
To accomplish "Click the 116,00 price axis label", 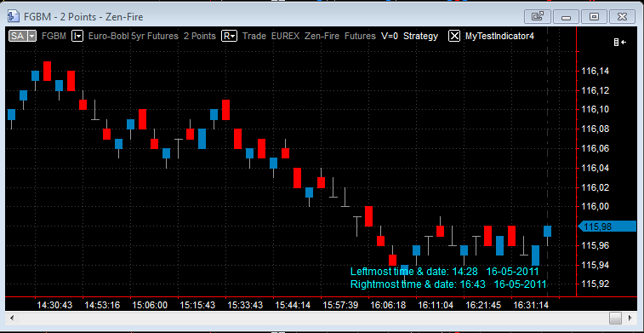I will point(596,207).
